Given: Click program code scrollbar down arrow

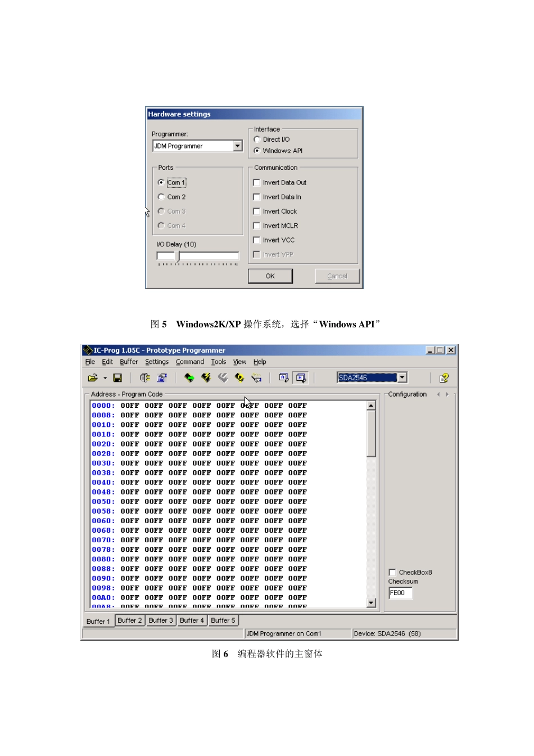Looking at the screenshot, I should tap(371, 602).
